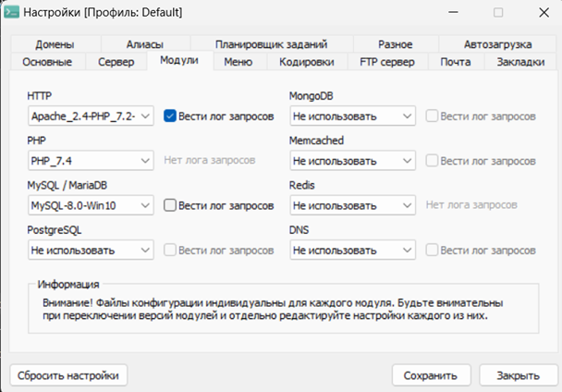Expand the Memcached module dropdown
This screenshot has height=392, width=562.
pos(352,161)
